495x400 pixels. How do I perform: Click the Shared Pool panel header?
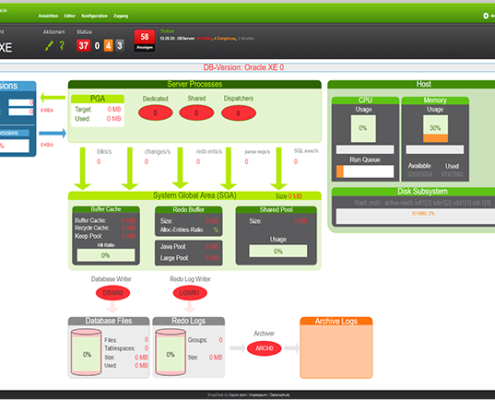pos(276,210)
